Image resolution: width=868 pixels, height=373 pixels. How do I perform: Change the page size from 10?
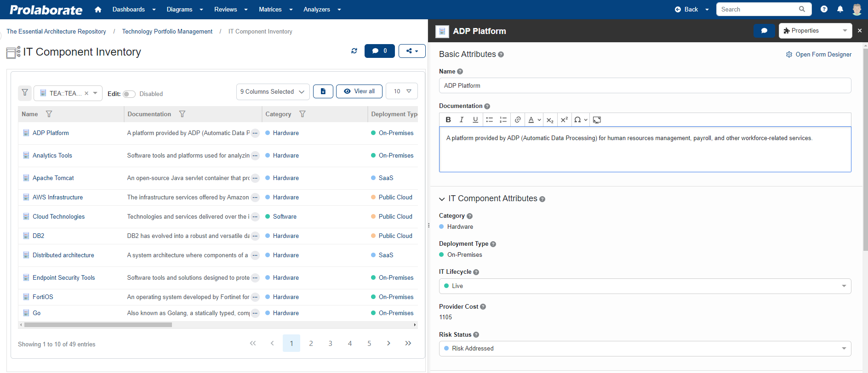(x=402, y=91)
